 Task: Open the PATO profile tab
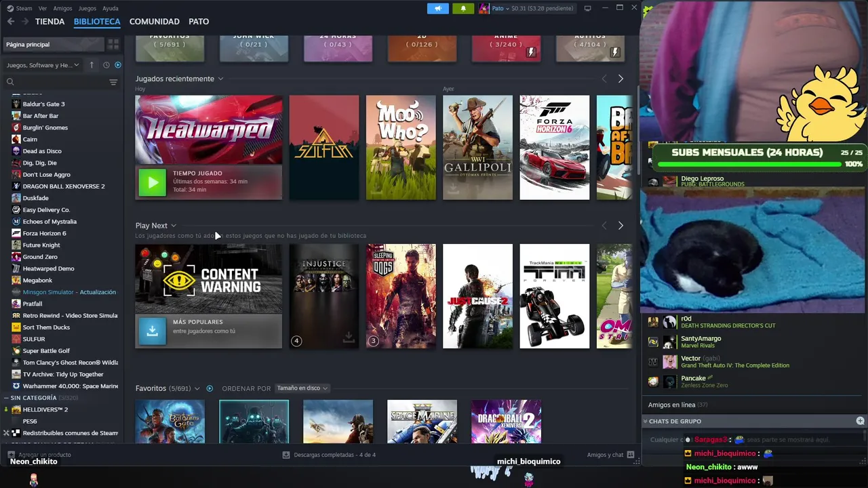[199, 22]
